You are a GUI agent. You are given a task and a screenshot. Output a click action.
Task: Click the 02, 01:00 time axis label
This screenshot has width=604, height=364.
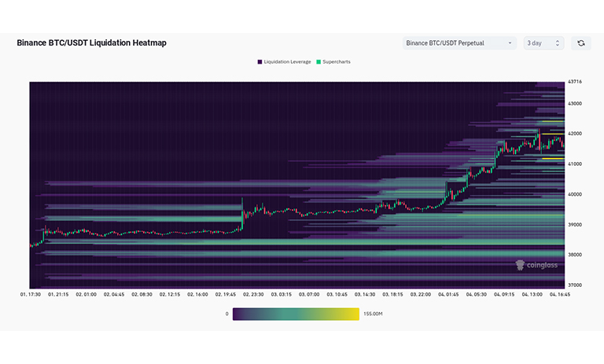tap(86, 294)
